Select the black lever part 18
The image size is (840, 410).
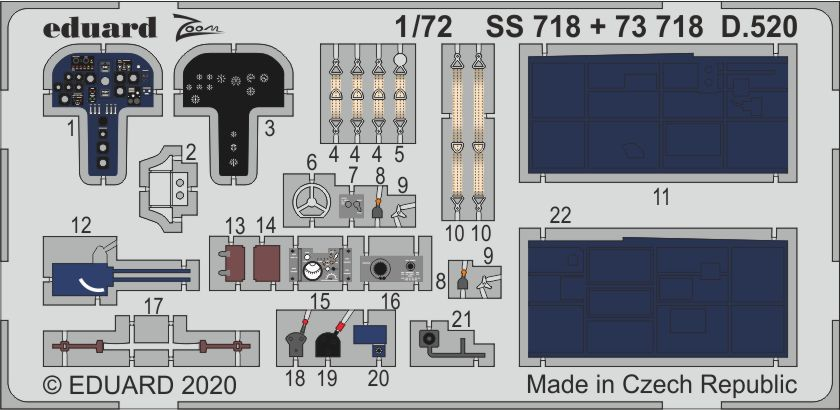293,343
